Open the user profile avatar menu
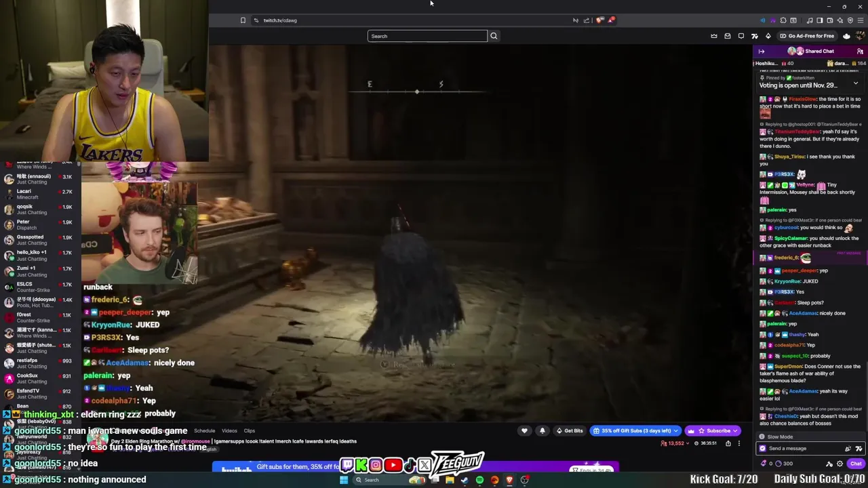 [x=860, y=36]
